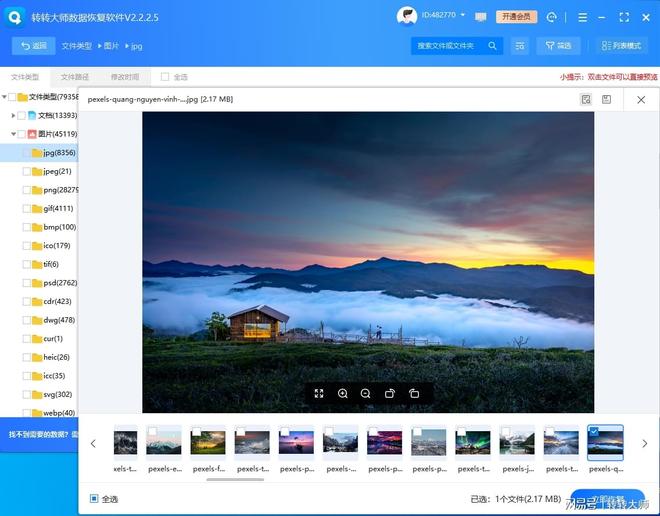660x516 pixels.
Task: Open the png folder in tree
Action: [55, 190]
